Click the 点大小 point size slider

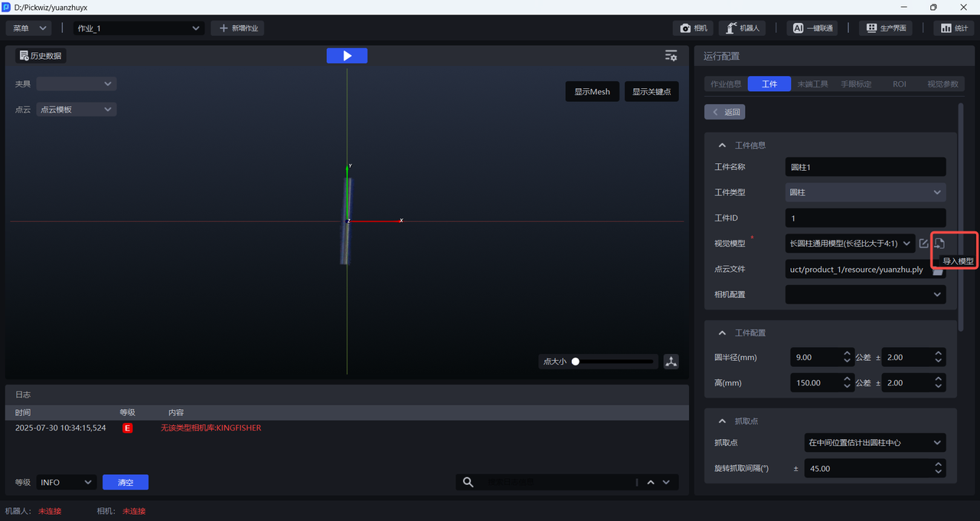(613, 362)
